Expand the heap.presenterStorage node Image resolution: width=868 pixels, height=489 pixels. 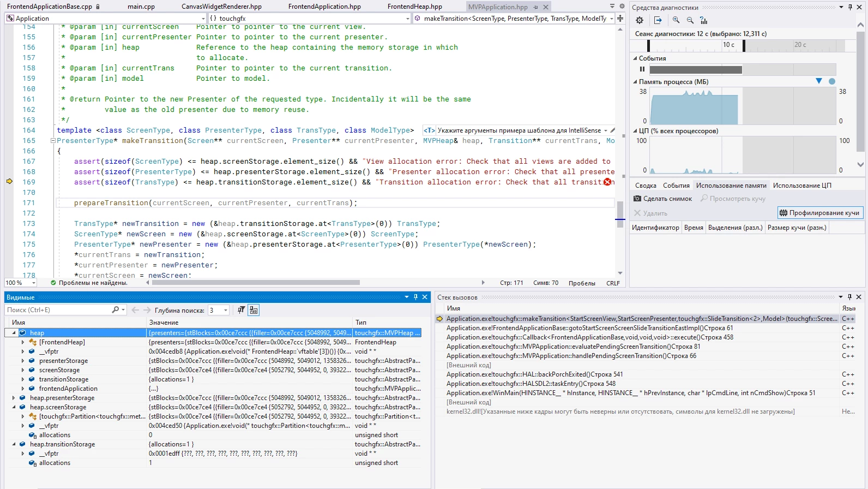click(14, 398)
